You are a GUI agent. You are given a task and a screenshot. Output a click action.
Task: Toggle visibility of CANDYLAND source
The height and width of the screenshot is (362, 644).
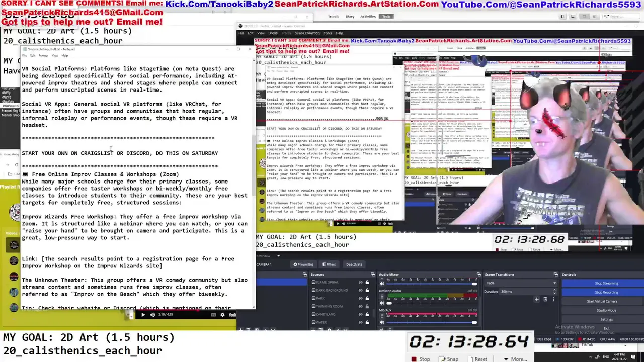(361, 314)
